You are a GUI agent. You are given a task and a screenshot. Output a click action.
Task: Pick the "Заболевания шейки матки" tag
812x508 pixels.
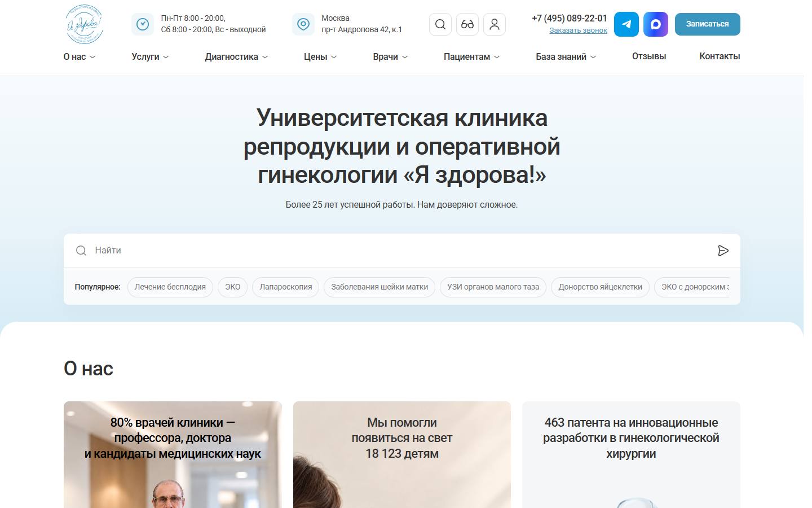click(379, 287)
